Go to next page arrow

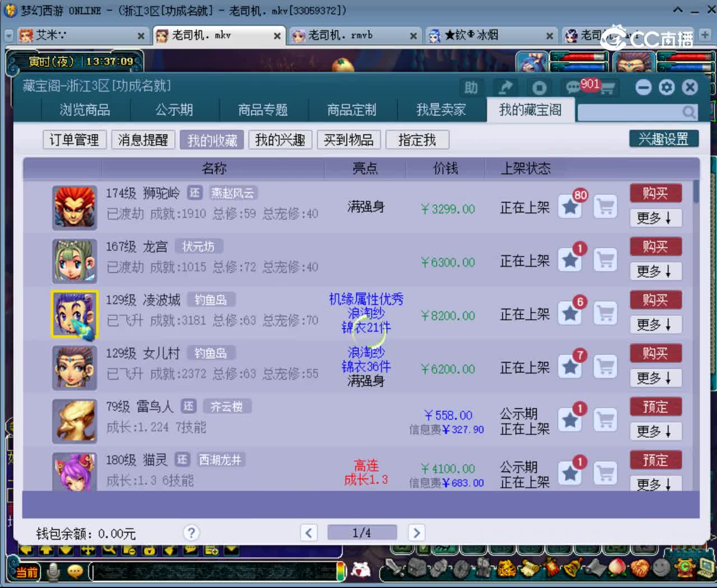click(x=416, y=533)
